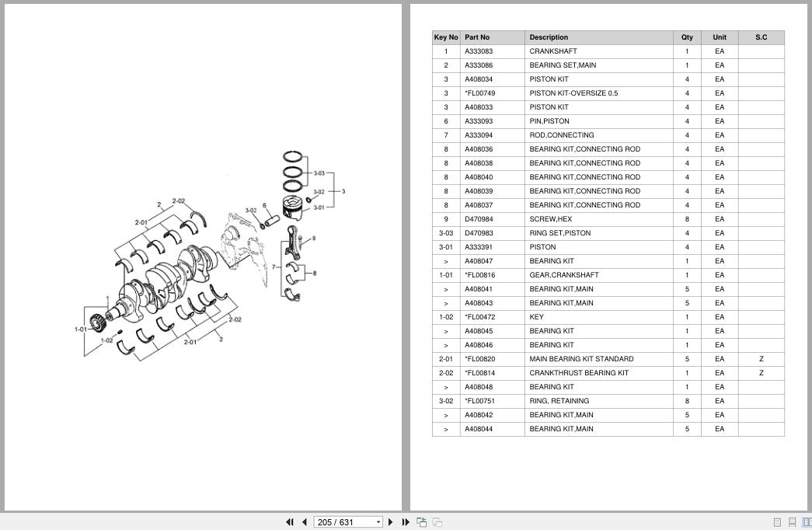Click the S.C value Z for *FL00820
The image size is (812, 530).
pos(761,359)
